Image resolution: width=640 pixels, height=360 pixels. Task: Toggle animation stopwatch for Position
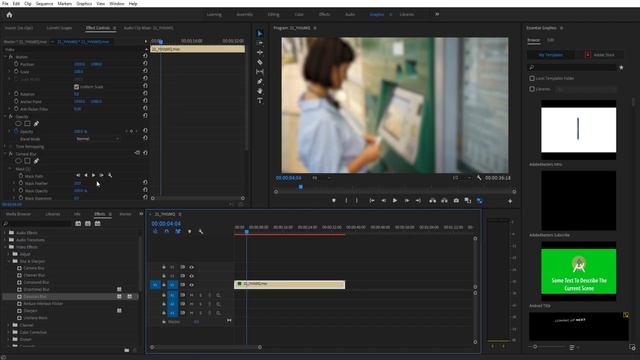[x=16, y=64]
